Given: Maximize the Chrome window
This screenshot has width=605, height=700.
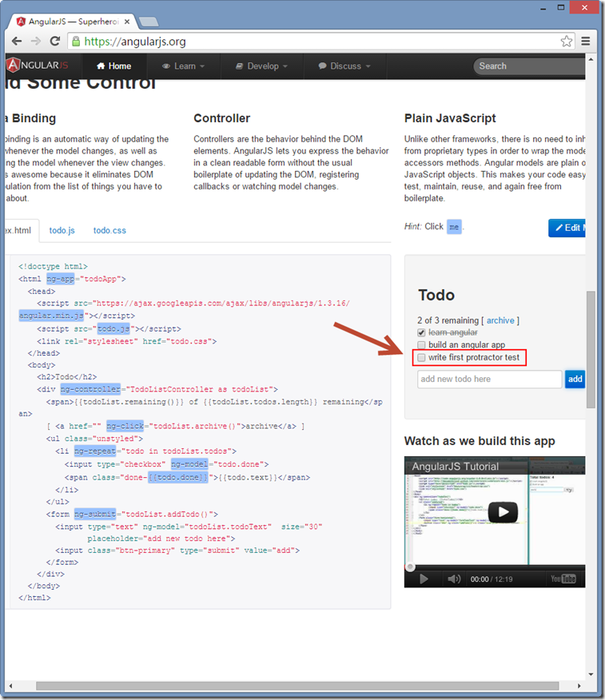Looking at the screenshot, I should click(561, 7).
